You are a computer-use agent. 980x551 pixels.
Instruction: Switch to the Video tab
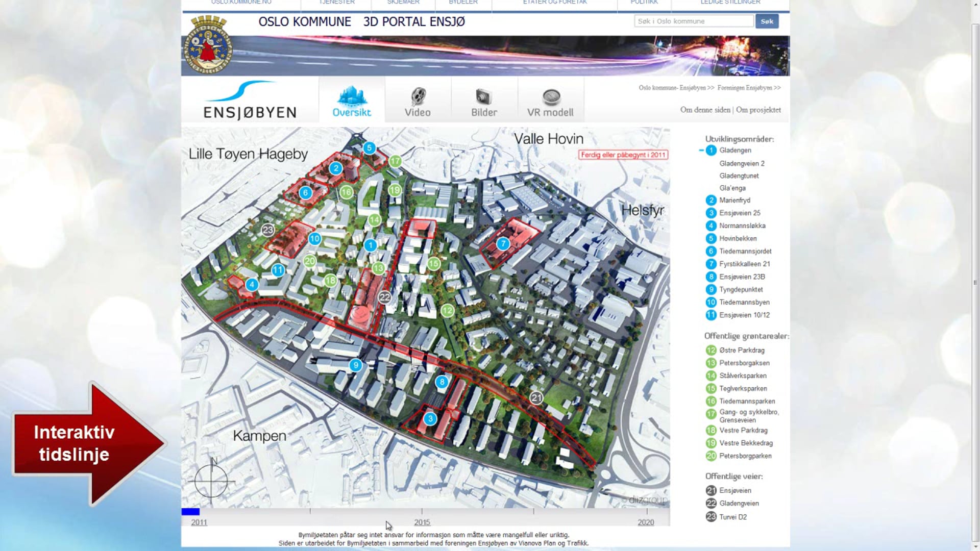click(418, 101)
